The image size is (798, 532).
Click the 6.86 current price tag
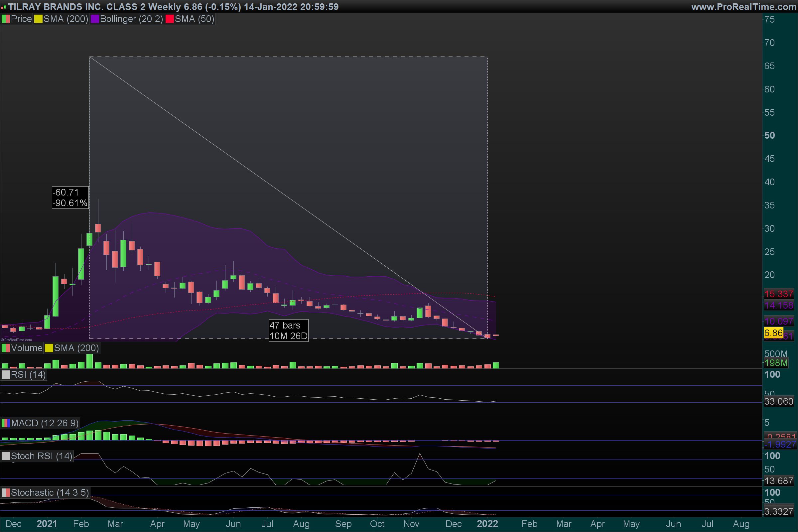pyautogui.click(x=773, y=333)
